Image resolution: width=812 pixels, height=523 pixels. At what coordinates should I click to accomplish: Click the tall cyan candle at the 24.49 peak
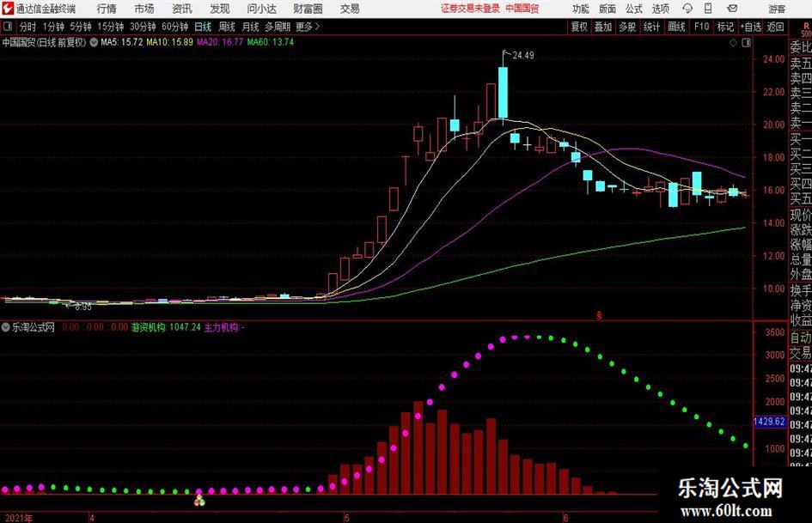pos(503,92)
